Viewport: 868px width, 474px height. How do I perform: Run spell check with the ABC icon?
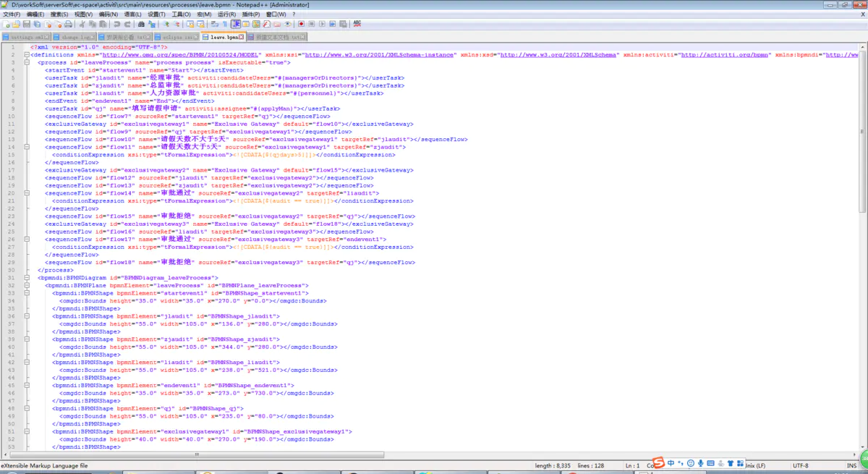point(357,24)
